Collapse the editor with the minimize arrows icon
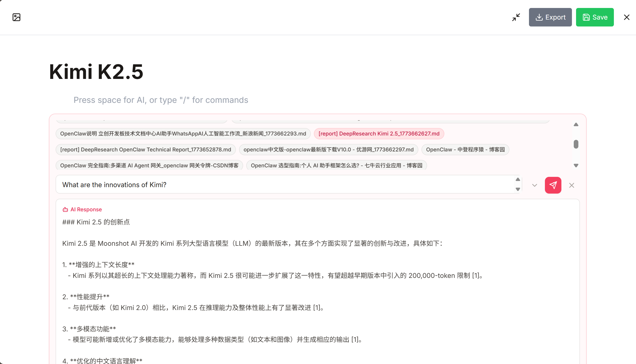This screenshot has width=636, height=364. tap(516, 17)
